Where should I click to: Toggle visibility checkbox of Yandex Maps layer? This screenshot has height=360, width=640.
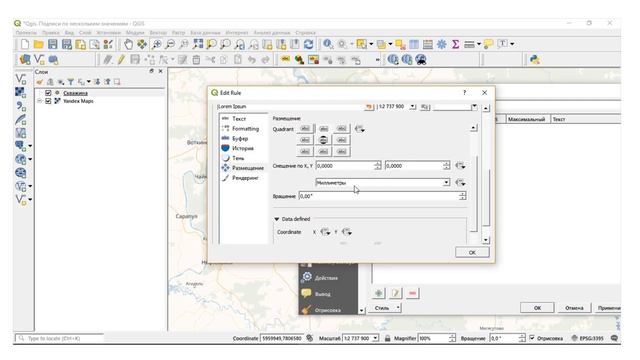tap(48, 101)
